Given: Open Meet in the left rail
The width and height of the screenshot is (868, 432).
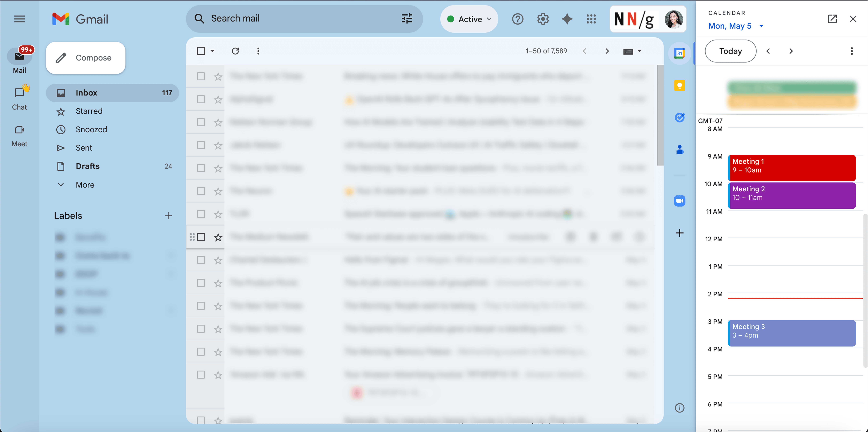Looking at the screenshot, I should [19, 136].
